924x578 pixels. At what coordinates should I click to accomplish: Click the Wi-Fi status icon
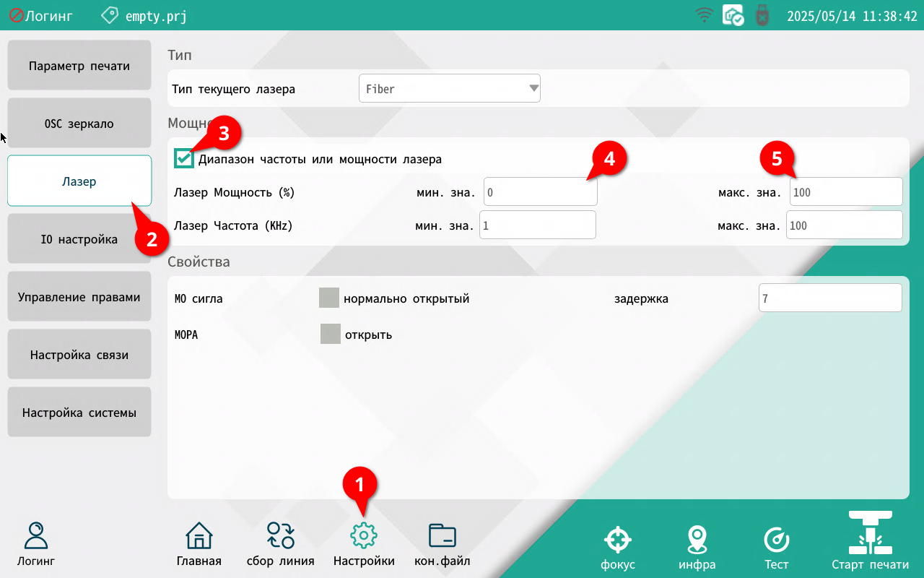(x=704, y=15)
